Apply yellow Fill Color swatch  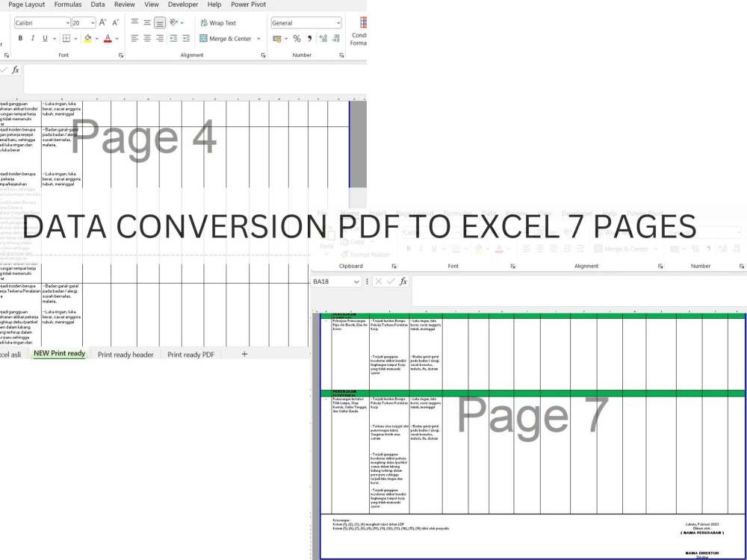(87, 39)
